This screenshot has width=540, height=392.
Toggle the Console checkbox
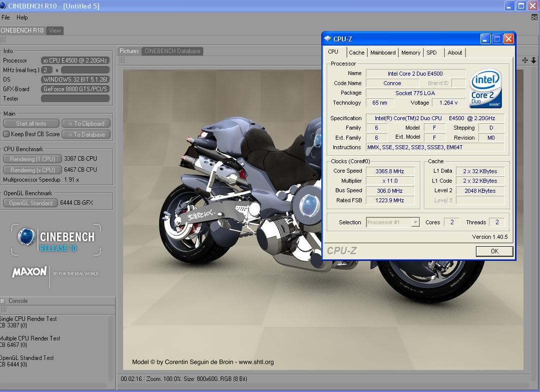[3, 301]
